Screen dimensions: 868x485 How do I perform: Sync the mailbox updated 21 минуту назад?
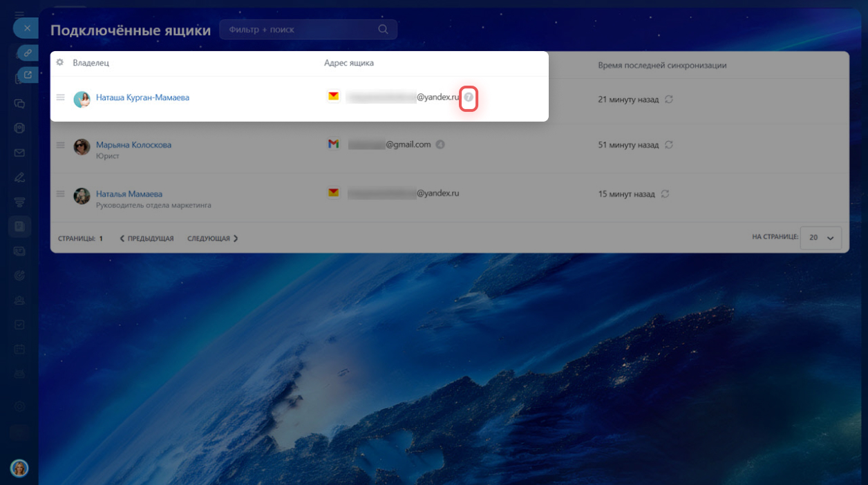(669, 99)
